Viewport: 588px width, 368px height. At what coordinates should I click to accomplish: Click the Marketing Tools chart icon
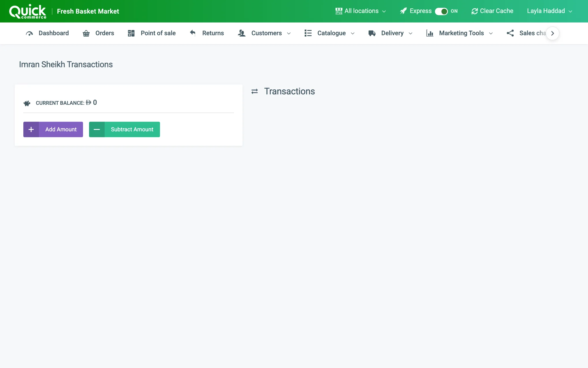click(x=430, y=33)
